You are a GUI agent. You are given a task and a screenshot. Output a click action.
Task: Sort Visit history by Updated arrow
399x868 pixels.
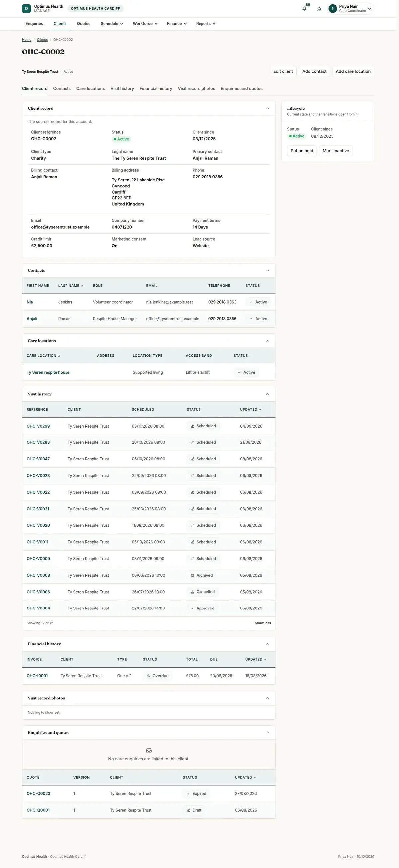[x=260, y=410]
